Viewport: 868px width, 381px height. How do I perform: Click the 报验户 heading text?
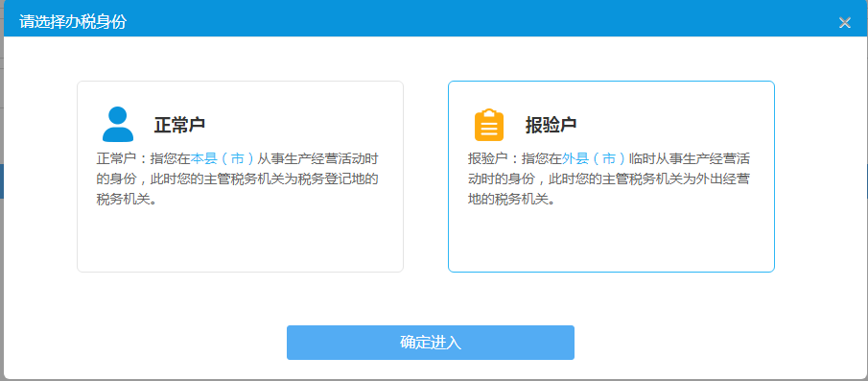551,125
